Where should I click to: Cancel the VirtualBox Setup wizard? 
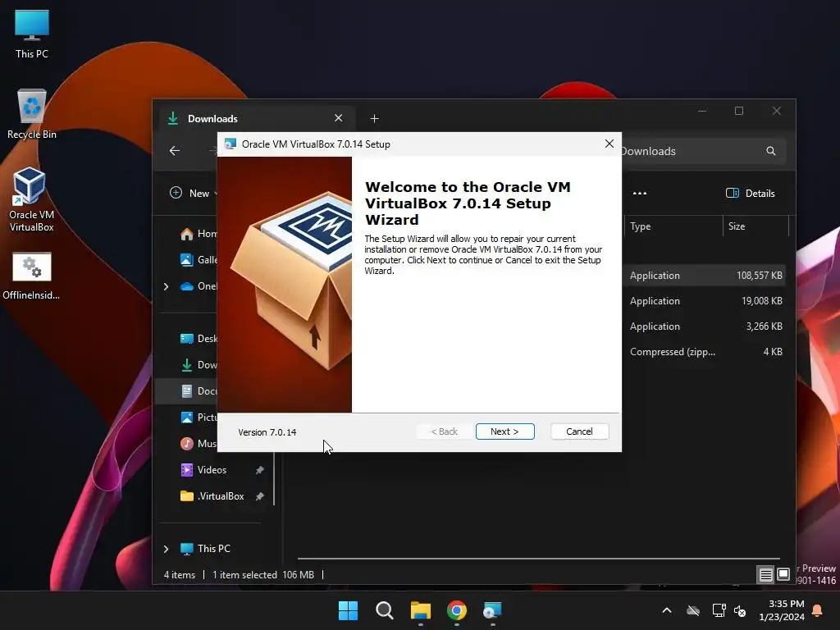tap(579, 431)
